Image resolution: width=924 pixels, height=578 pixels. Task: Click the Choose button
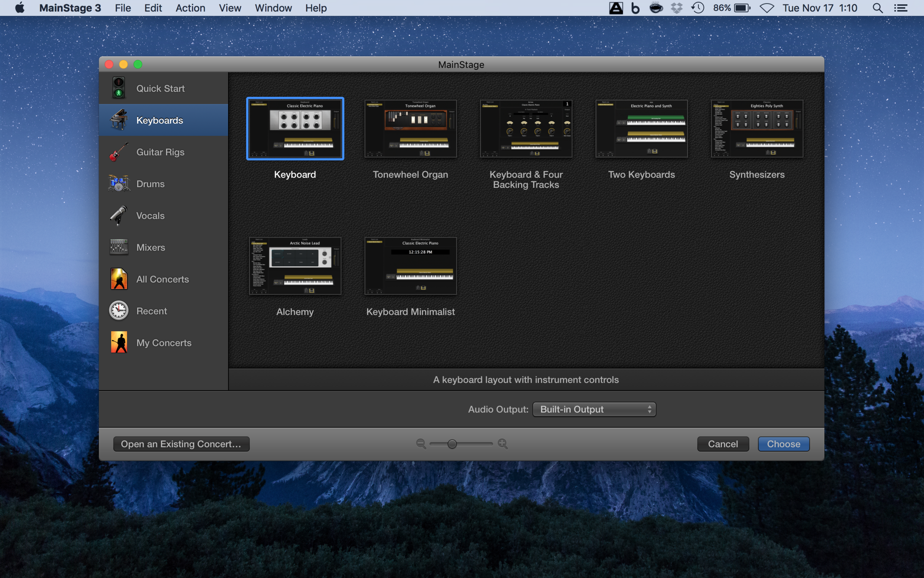click(784, 444)
